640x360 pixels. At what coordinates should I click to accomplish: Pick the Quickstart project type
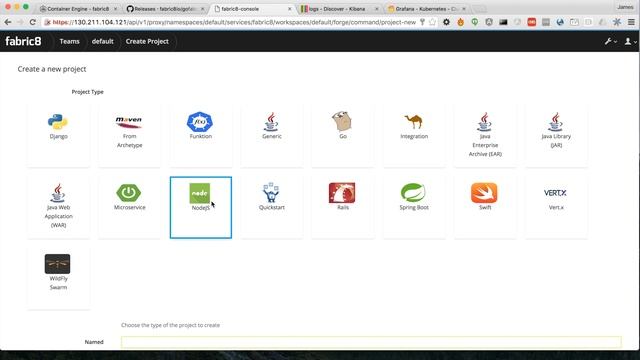point(271,207)
